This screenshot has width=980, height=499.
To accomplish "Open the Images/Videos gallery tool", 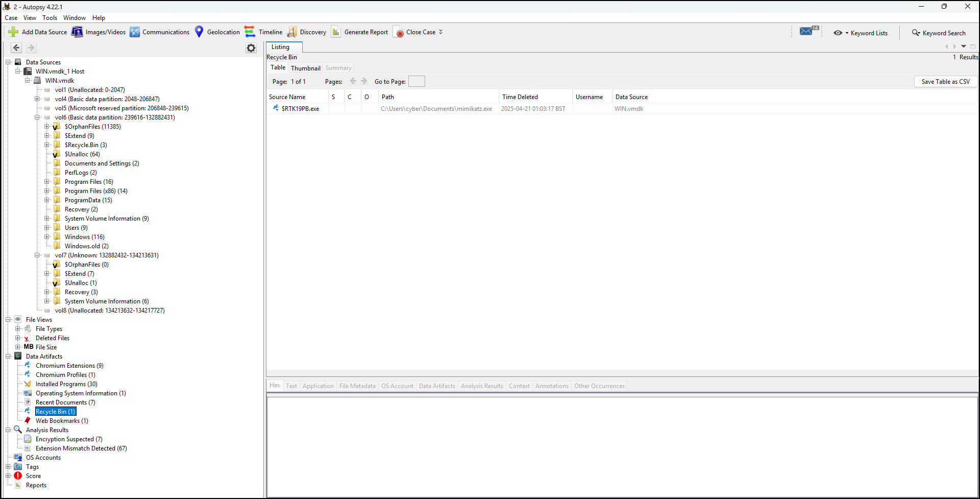I will [x=99, y=32].
